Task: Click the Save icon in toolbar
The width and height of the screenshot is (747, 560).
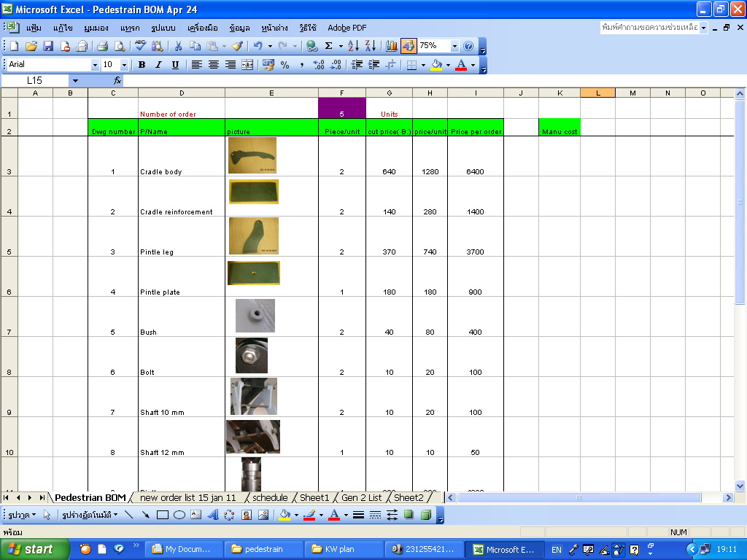Action: (x=48, y=46)
